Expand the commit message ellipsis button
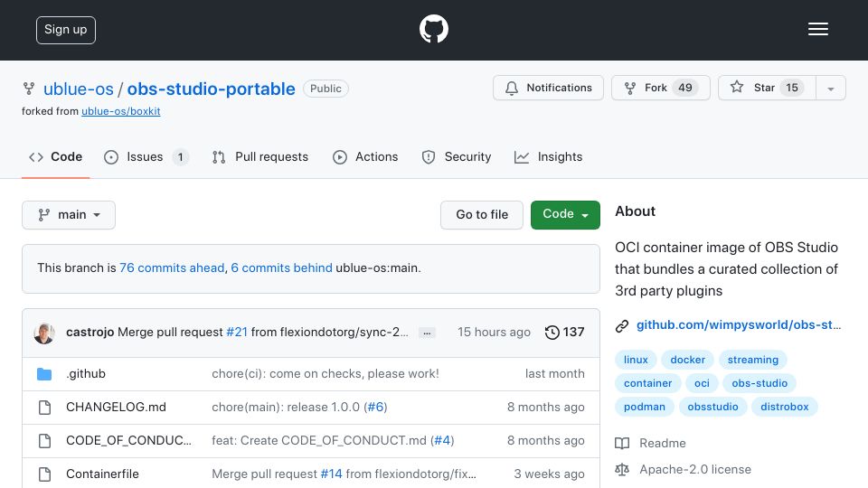Viewport: 868px width, 488px height. pos(427,333)
